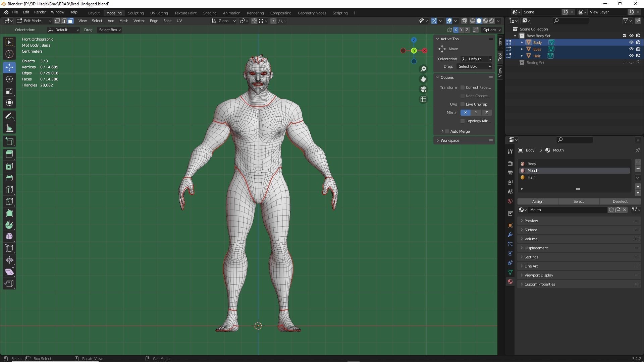Screen dimensions: 644x362
Task: Open the Modifier properties wrench tab
Action: point(510,235)
